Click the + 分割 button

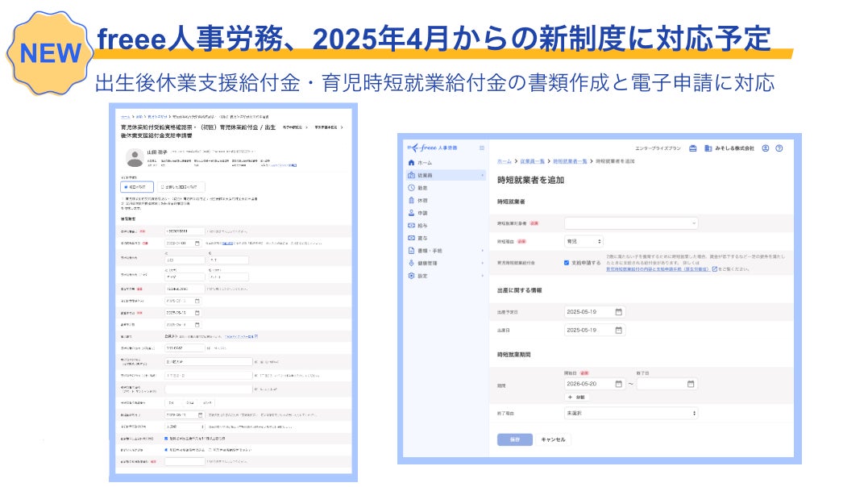pos(575,398)
